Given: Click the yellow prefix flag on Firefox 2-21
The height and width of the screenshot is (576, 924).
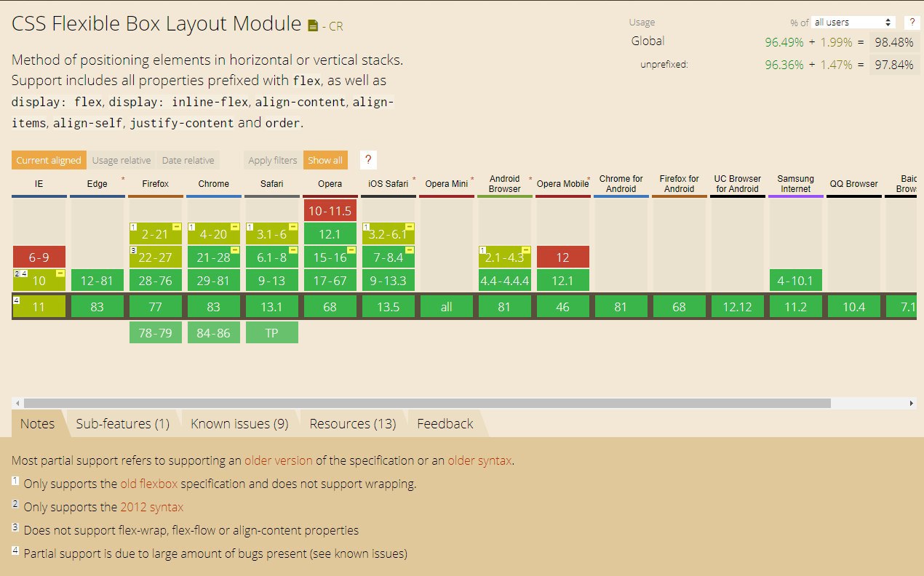Looking at the screenshot, I should point(177,228).
